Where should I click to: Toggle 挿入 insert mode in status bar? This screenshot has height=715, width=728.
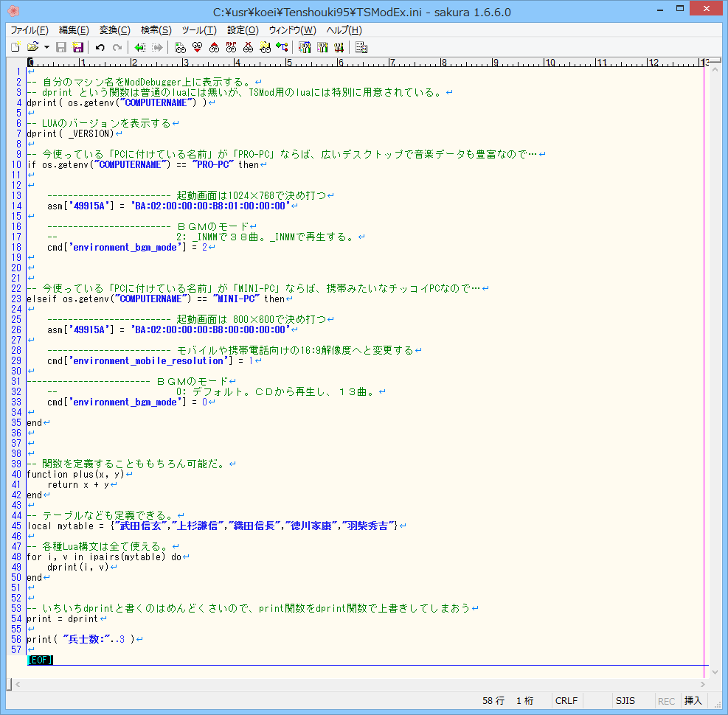coord(693,701)
